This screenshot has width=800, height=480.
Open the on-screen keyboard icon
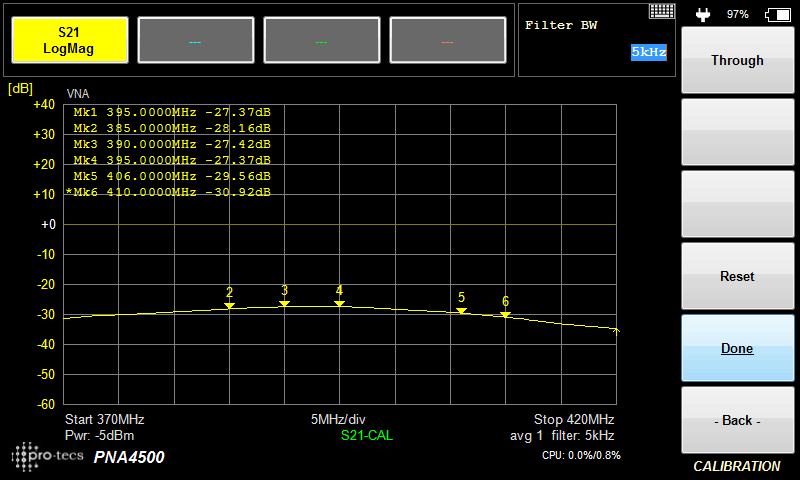click(x=661, y=11)
